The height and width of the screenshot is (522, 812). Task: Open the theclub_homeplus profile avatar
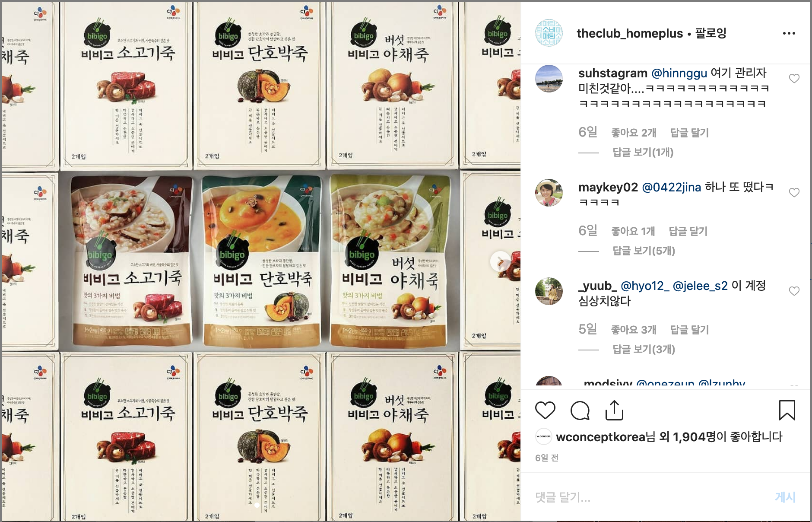[549, 33]
